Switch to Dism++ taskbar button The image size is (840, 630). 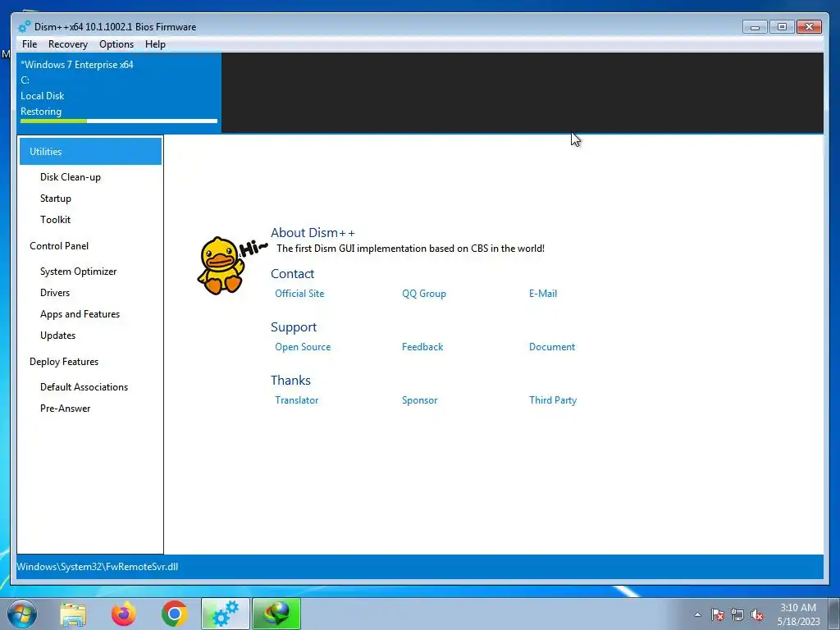click(x=225, y=614)
